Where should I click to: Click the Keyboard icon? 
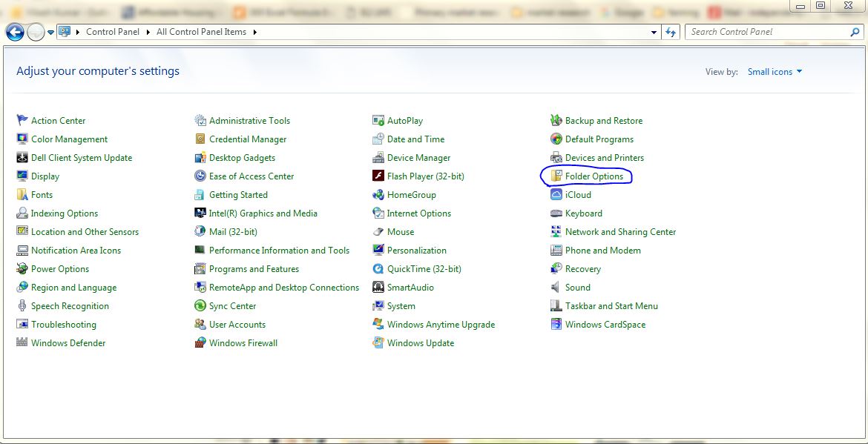(x=556, y=213)
